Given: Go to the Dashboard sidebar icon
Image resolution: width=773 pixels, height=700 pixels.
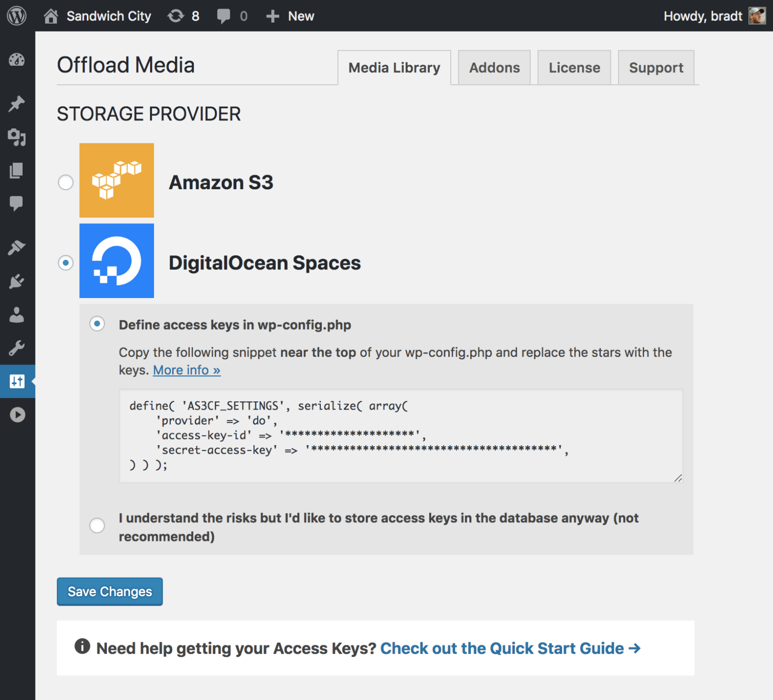Looking at the screenshot, I should point(17,60).
